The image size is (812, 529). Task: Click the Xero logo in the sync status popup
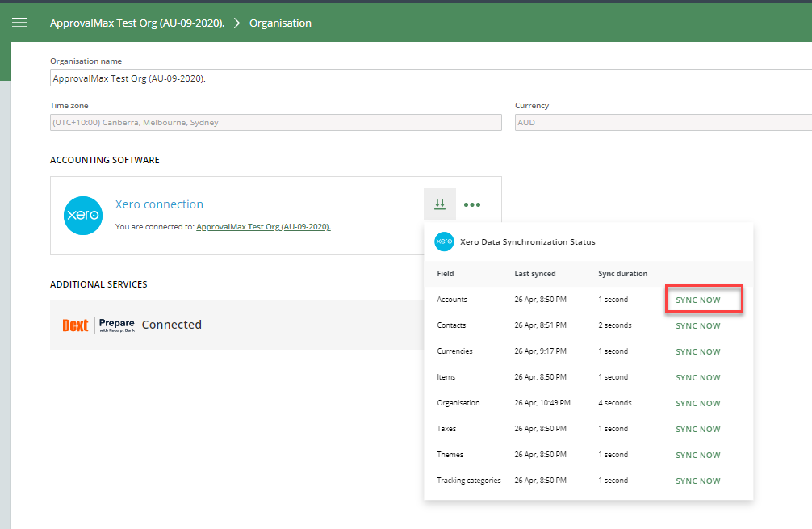[x=444, y=241]
